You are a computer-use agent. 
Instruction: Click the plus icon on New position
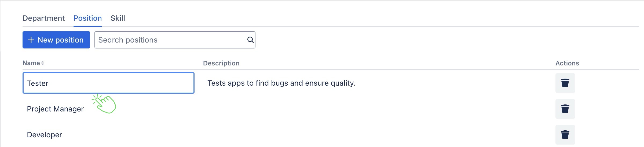coord(31,40)
